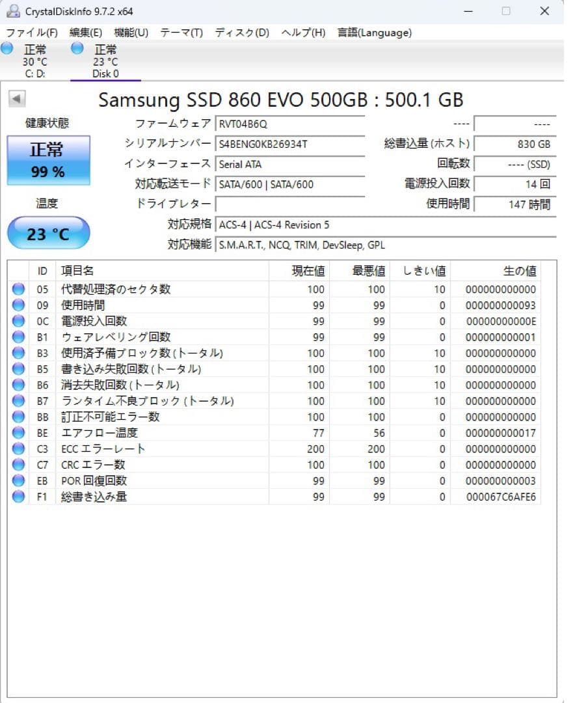This screenshot has width=588, height=703.
Task: Click the 最悪値 column header
Action: (x=360, y=271)
